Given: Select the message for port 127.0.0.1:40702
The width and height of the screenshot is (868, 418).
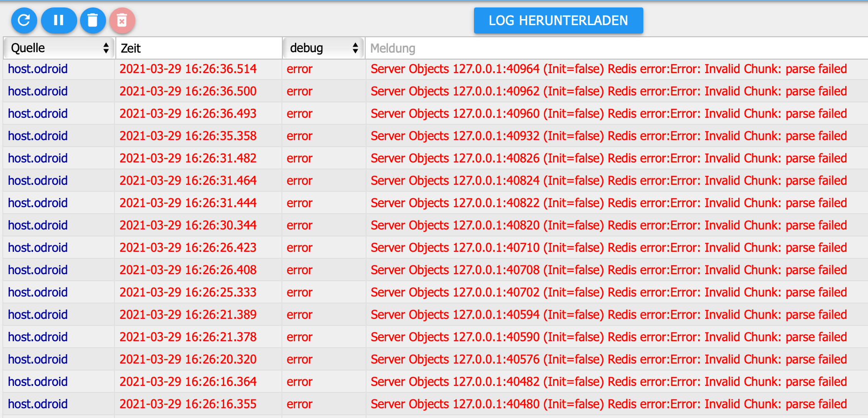Looking at the screenshot, I should [608, 292].
